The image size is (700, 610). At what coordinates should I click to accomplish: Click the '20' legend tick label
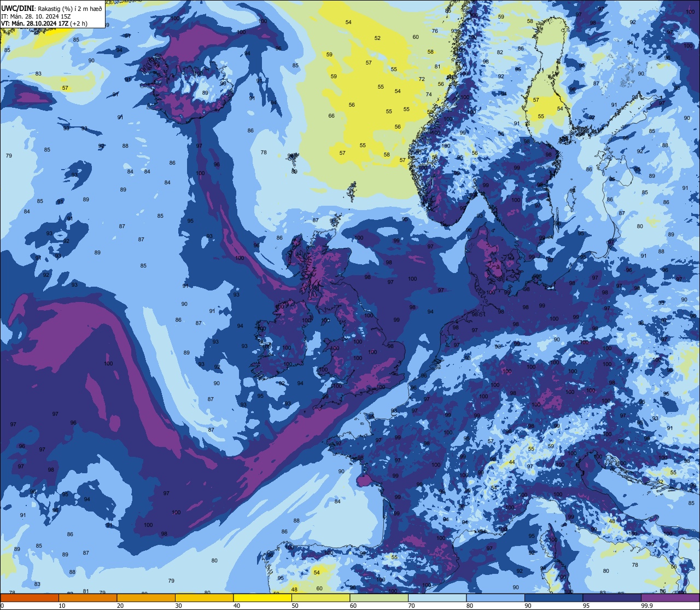[120, 606]
